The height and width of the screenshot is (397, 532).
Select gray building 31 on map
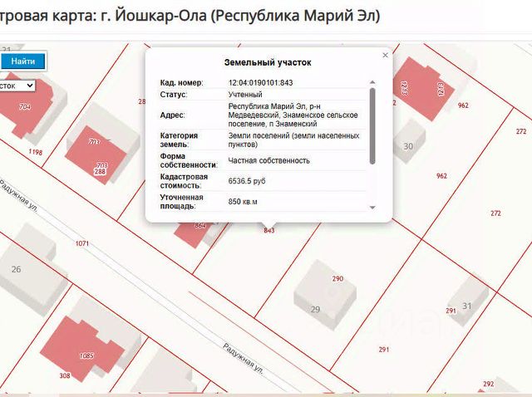click(469, 300)
